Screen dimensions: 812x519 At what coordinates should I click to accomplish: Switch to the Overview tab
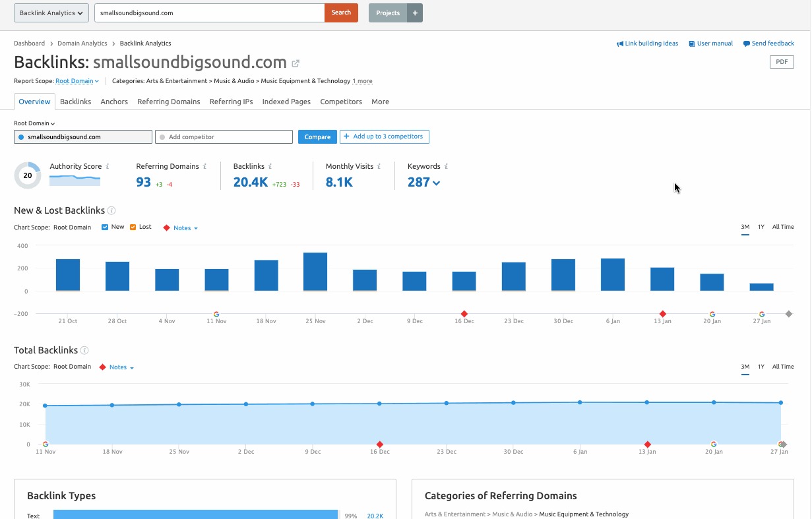click(34, 102)
